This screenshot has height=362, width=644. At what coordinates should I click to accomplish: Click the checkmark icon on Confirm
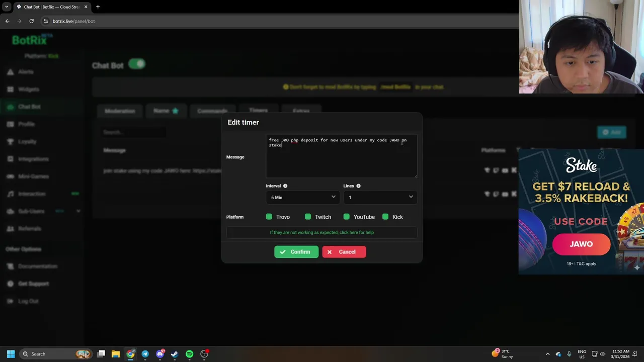point(283,252)
